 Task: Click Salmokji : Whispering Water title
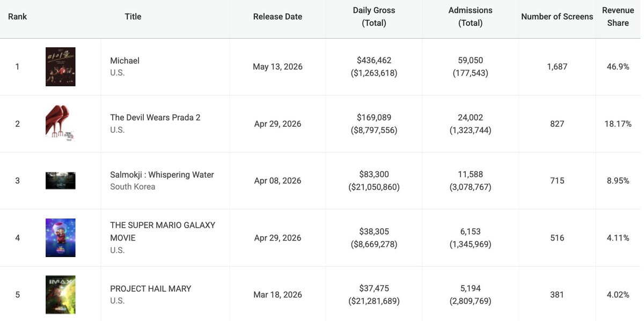(x=162, y=174)
